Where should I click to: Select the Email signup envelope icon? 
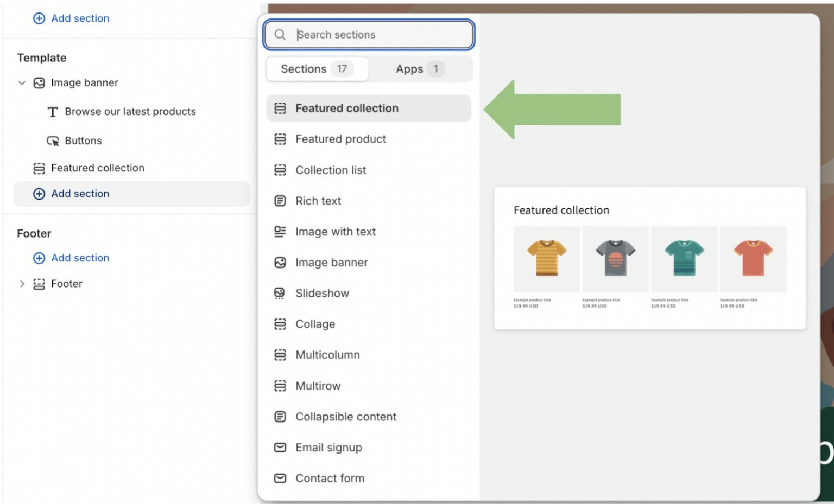pyautogui.click(x=280, y=448)
